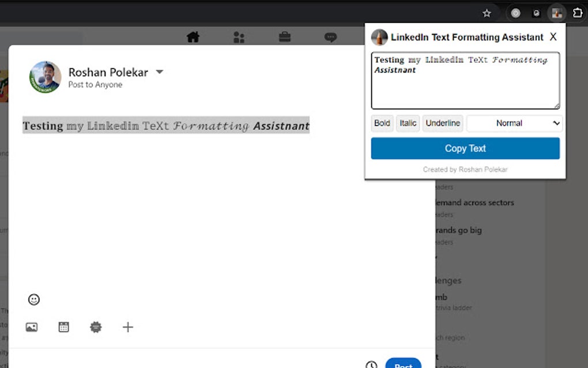Image resolution: width=588 pixels, height=368 pixels.
Task: Click the LinkedIn Text Formatting extension icon
Action: click(556, 13)
